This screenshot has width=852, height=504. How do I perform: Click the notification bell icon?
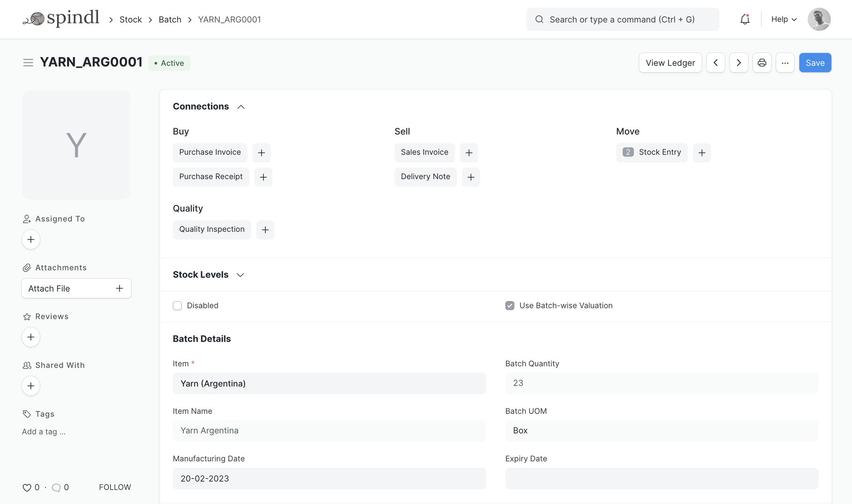(745, 19)
